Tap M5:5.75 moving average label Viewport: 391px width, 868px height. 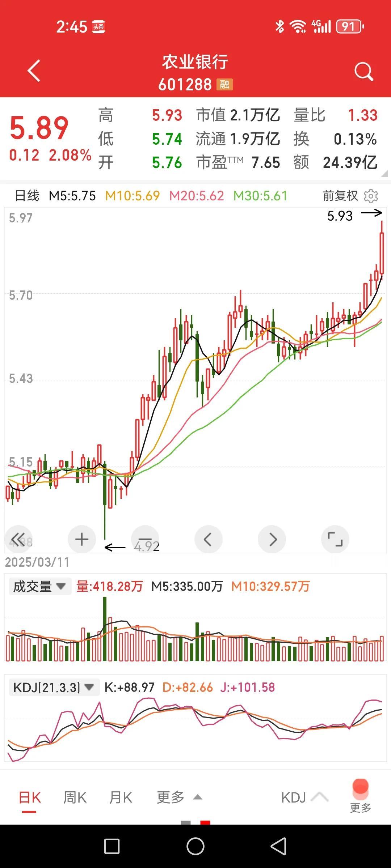tap(72, 196)
